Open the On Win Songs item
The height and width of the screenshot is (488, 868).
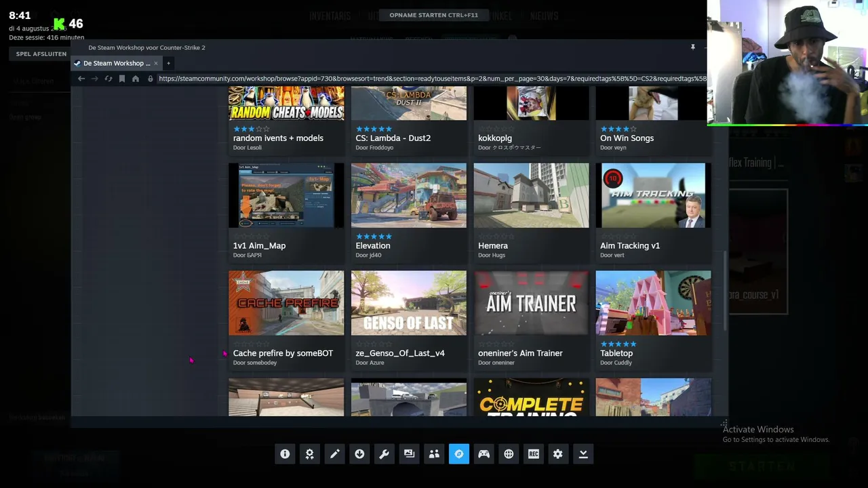tap(627, 138)
